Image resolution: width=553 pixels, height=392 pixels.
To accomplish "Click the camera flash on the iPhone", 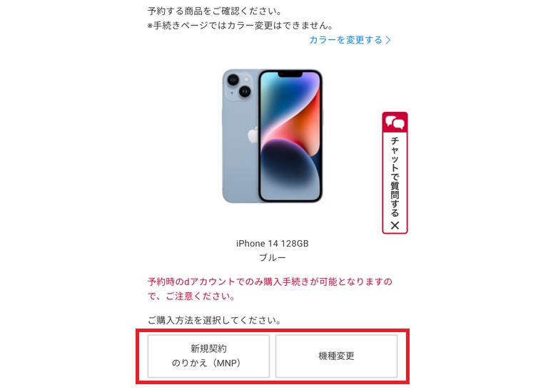I will coord(246,79).
